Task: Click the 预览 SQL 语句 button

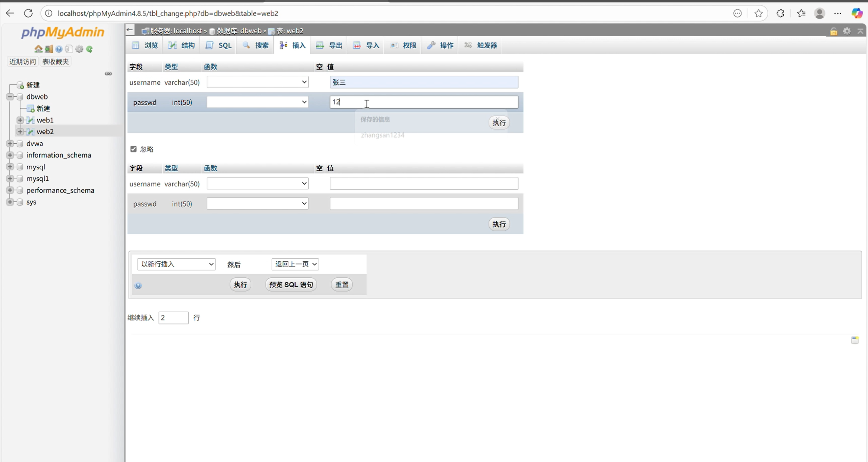Action: point(291,284)
